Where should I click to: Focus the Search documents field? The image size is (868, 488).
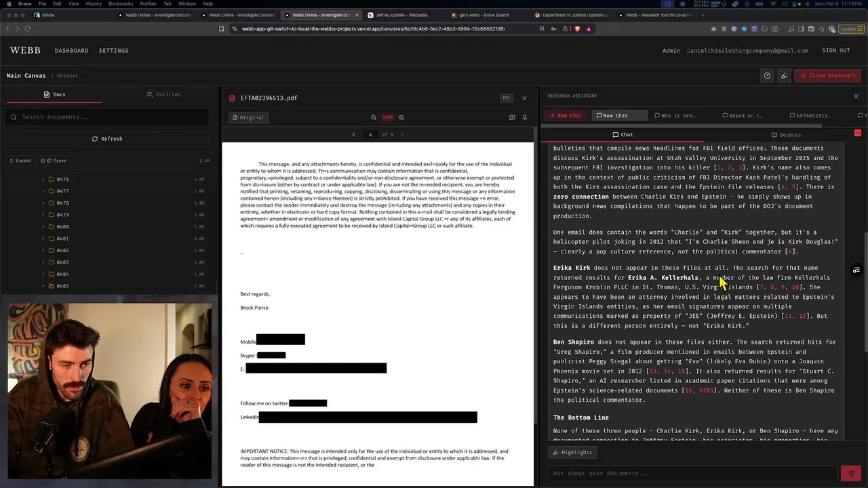click(108, 117)
